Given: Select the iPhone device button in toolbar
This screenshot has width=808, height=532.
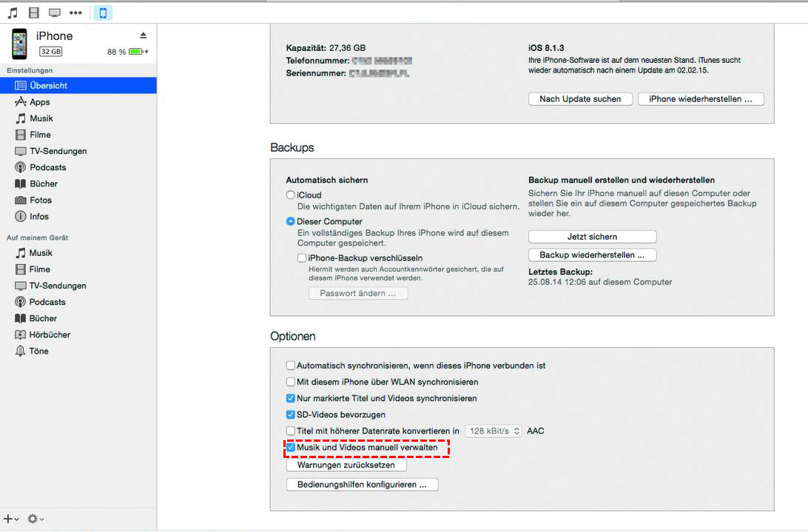Looking at the screenshot, I should coord(103,13).
